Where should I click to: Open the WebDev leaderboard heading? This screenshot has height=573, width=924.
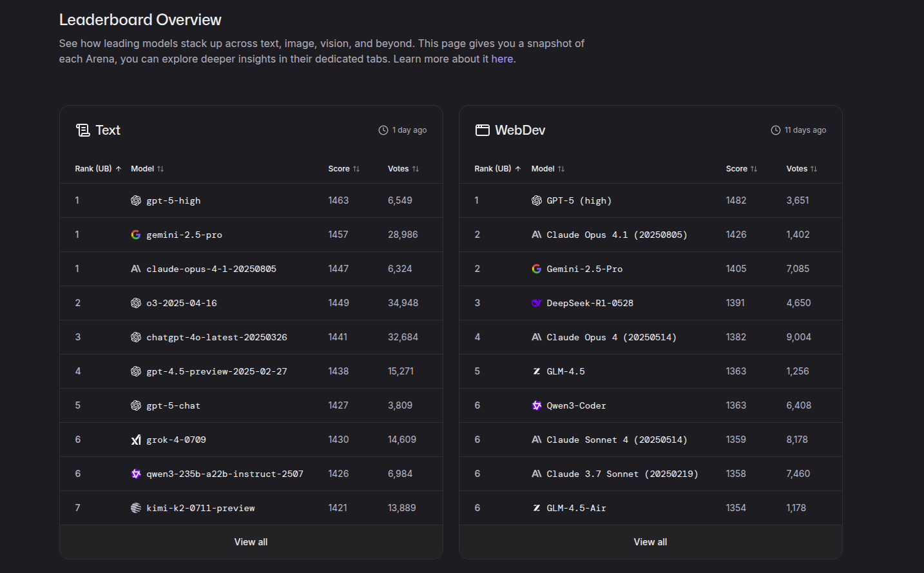(520, 130)
